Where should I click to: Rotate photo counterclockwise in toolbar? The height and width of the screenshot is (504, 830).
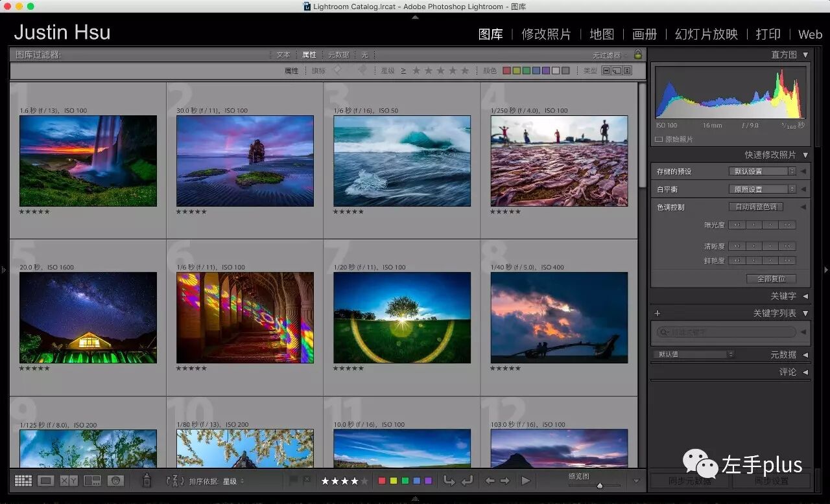pyautogui.click(x=449, y=481)
